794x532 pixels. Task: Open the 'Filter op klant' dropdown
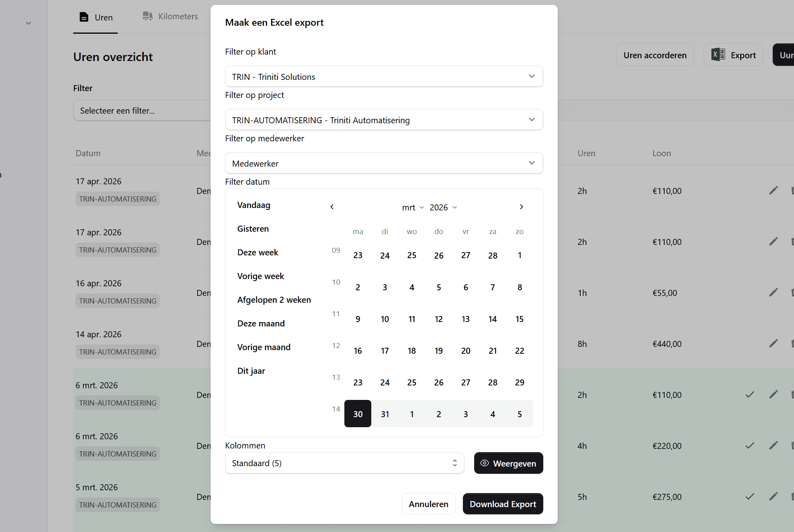[384, 76]
